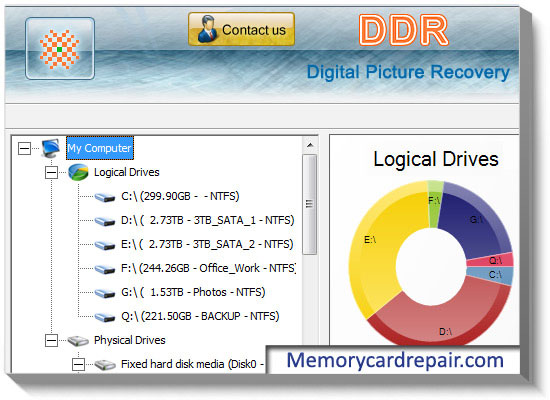
Task: Select F:\ Office_Work drive entry
Action: pos(208,268)
